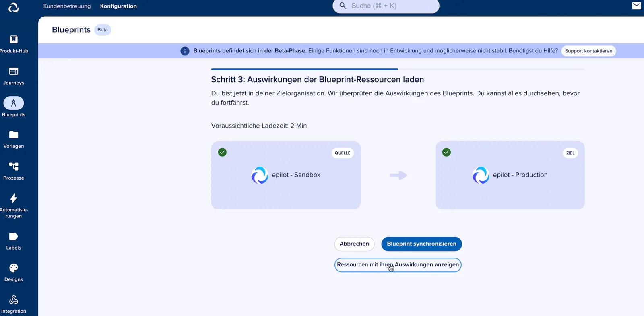Open the Produkt-Hub sidebar icon
Image resolution: width=644 pixels, height=316 pixels.
click(x=14, y=39)
